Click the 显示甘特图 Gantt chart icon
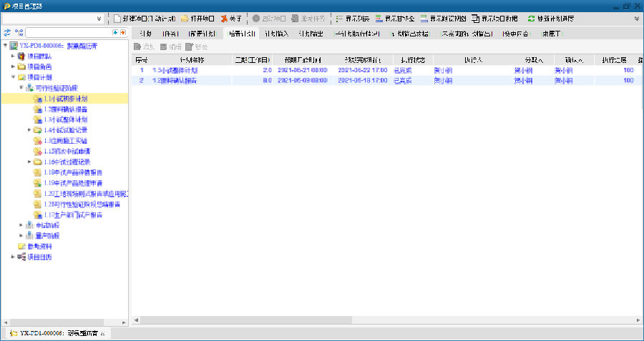644x341 pixels. [x=379, y=19]
